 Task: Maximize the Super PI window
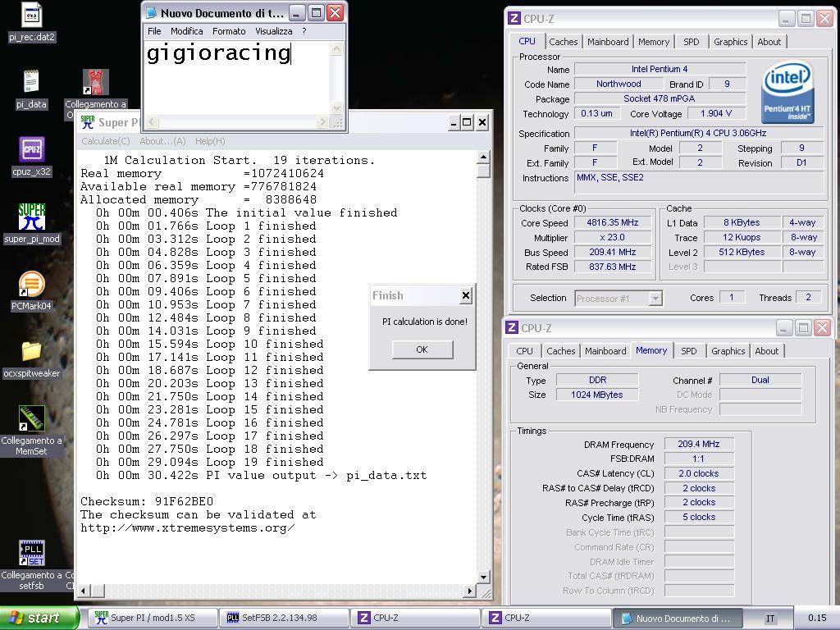[x=467, y=122]
